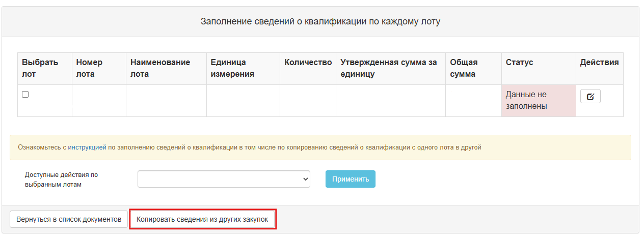Open the инструкцией link in the notice
This screenshot has width=644, height=239.
[x=87, y=147]
